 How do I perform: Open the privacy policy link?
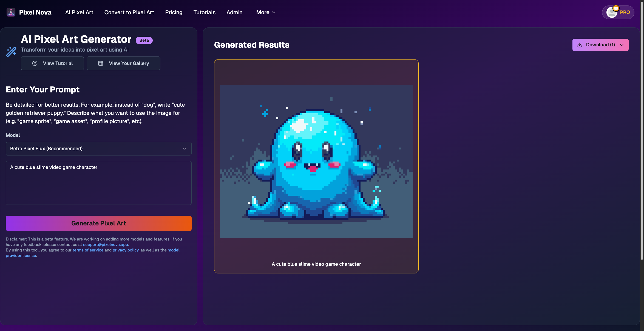[126, 250]
